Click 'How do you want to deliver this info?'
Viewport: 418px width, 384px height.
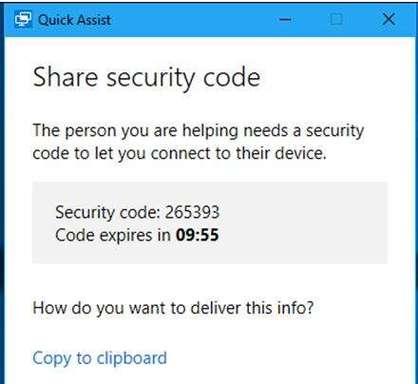[x=173, y=308]
